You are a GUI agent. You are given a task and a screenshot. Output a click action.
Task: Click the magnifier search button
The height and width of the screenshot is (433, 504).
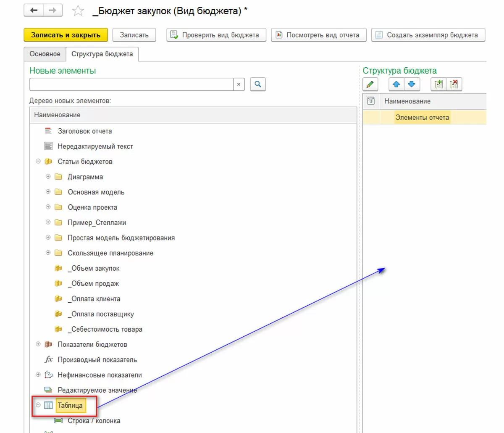pyautogui.click(x=258, y=84)
